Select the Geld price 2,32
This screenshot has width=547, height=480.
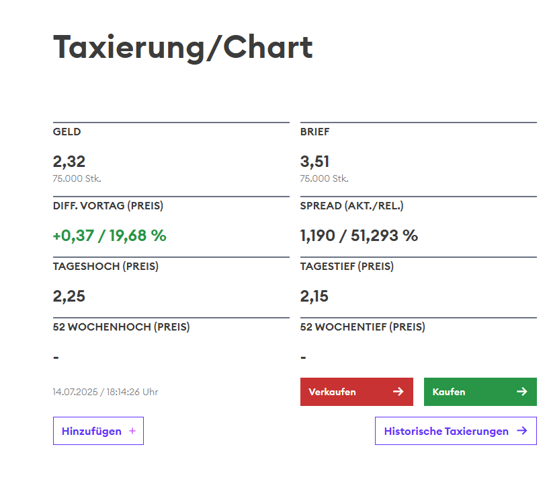point(69,162)
